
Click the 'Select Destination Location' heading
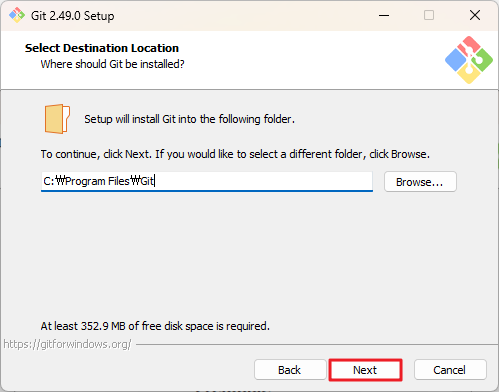pyautogui.click(x=102, y=48)
